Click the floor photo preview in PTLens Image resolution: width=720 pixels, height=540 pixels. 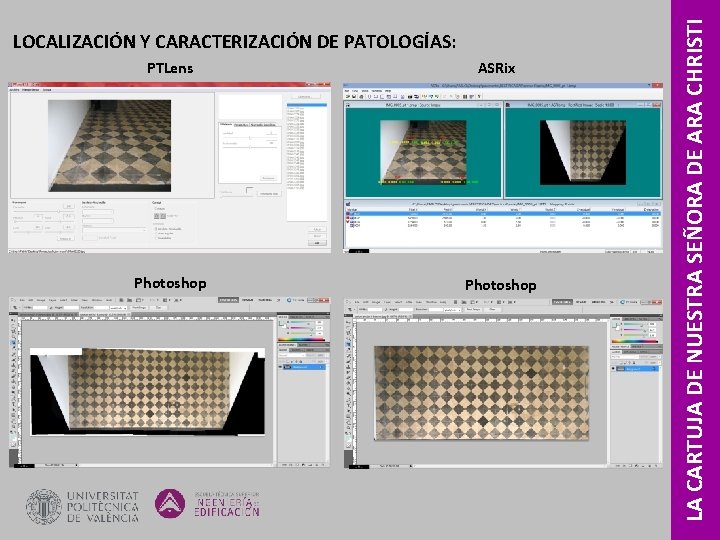tap(109, 146)
